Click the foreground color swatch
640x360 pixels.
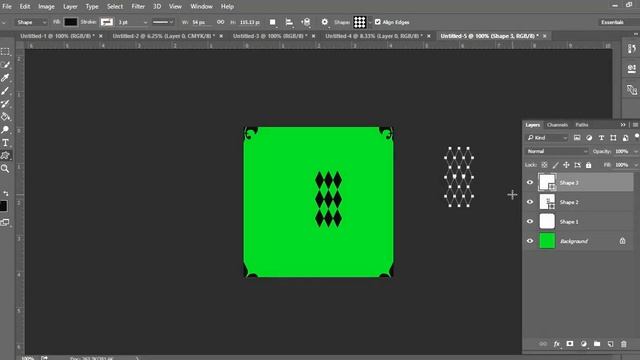click(x=3, y=206)
